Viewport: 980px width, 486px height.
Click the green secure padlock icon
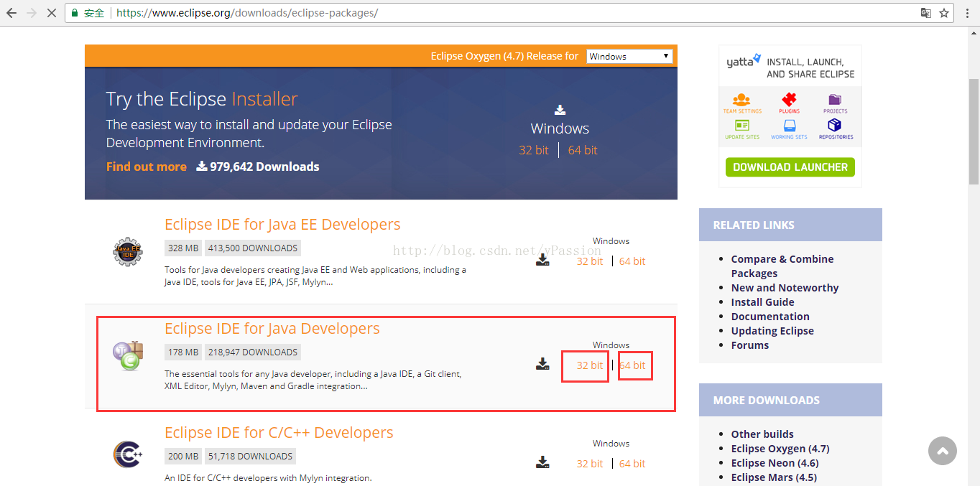click(x=75, y=13)
